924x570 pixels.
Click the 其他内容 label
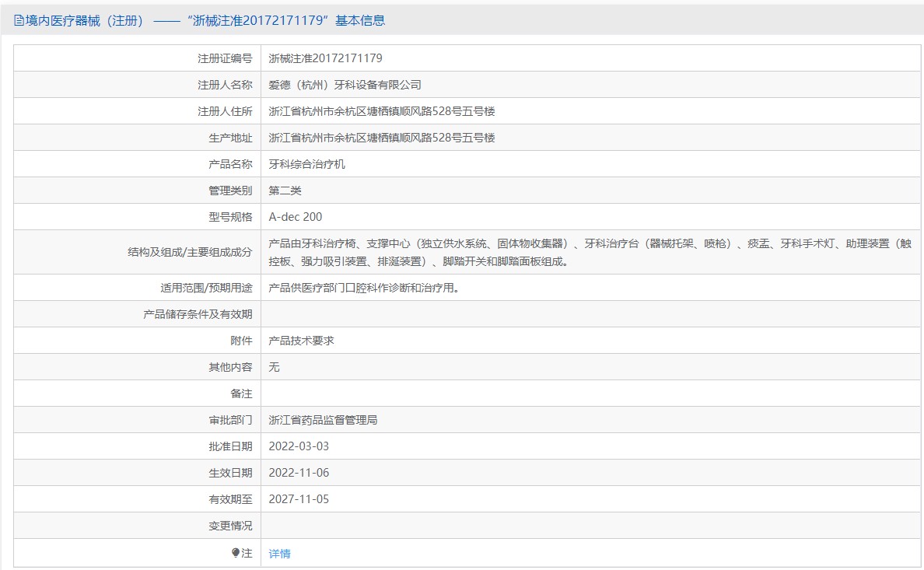click(x=230, y=367)
